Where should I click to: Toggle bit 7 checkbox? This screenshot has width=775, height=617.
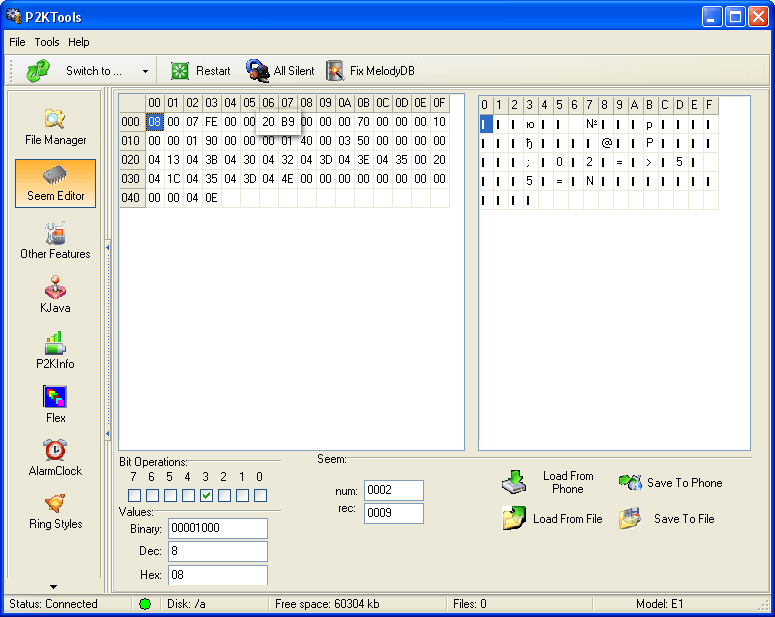[x=134, y=495]
